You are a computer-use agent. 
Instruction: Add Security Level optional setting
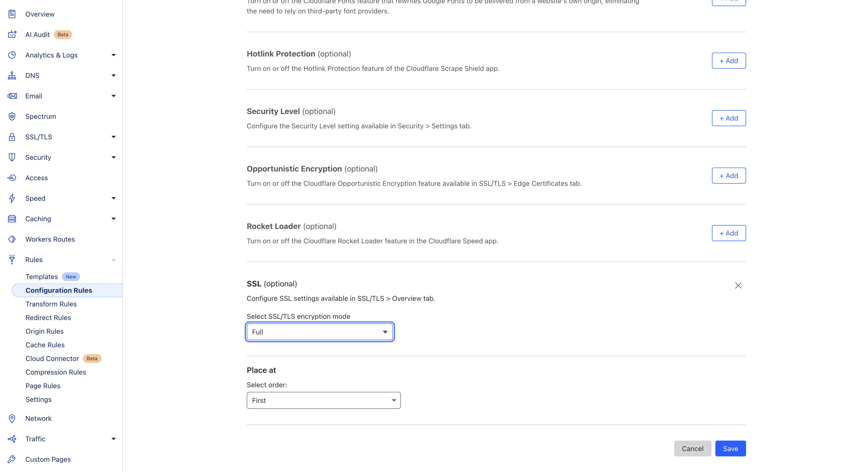[729, 118]
